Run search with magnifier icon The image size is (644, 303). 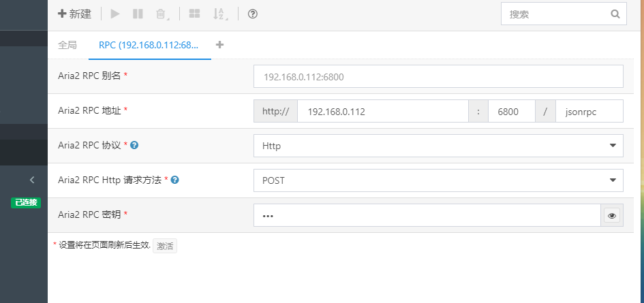[615, 14]
